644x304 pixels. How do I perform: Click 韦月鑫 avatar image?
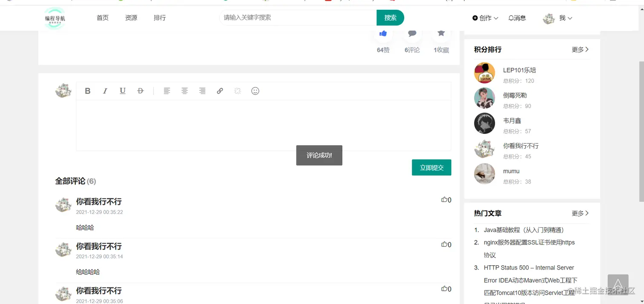point(485,123)
